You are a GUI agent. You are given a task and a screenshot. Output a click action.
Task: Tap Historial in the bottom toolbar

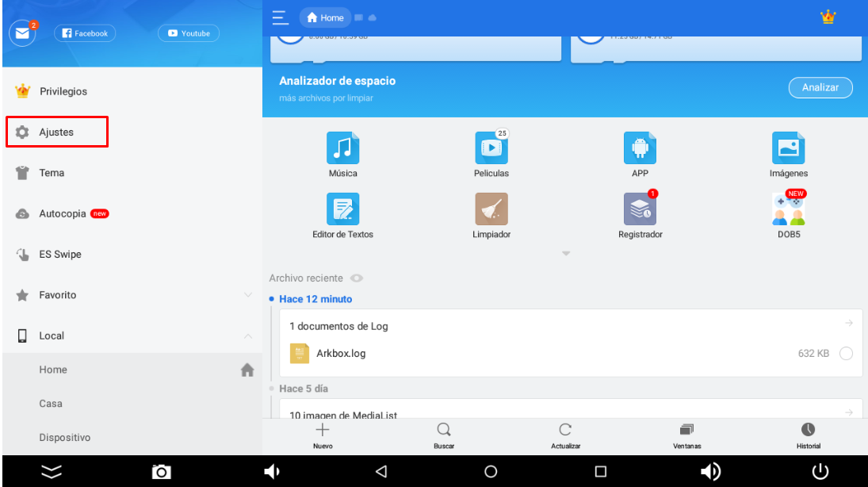click(x=808, y=435)
